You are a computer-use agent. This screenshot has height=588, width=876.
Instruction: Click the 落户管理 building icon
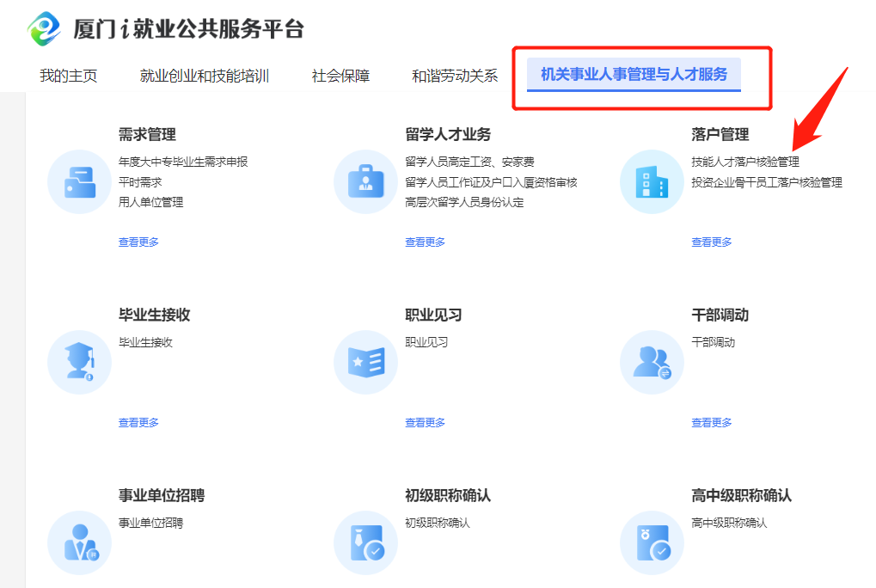click(x=652, y=182)
